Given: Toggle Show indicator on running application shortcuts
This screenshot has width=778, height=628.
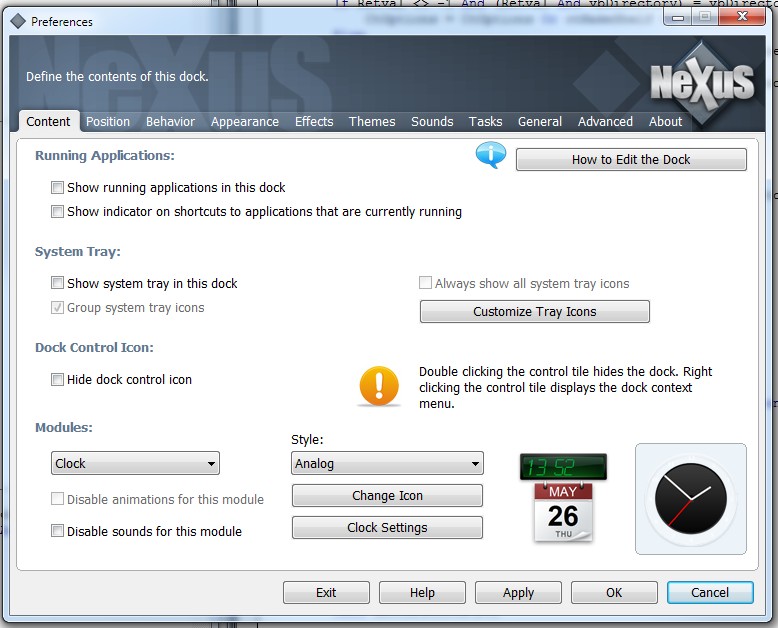Looking at the screenshot, I should click(58, 212).
